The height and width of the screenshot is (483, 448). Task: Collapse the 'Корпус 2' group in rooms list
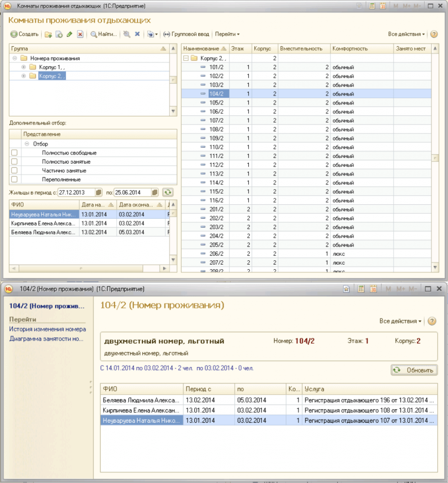coord(186,58)
